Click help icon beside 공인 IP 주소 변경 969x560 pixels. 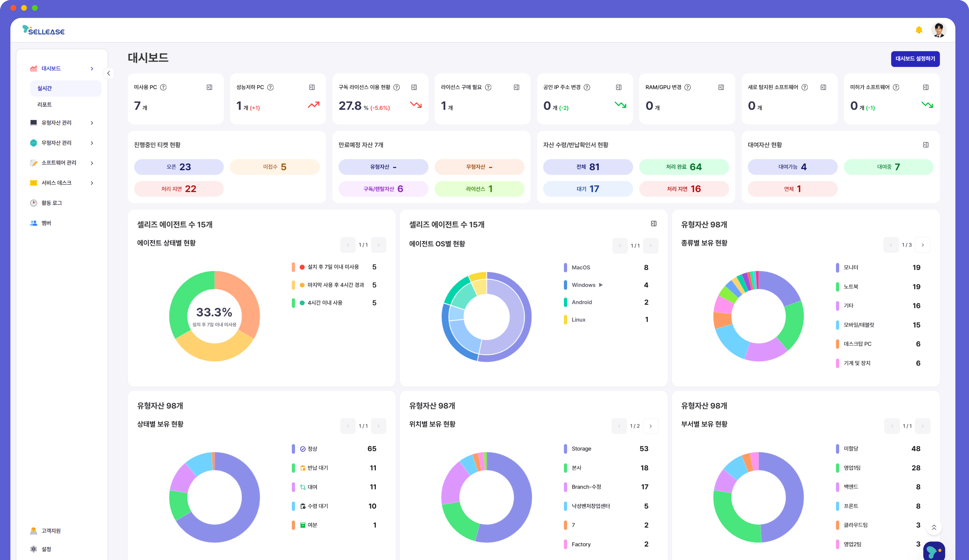pyautogui.click(x=587, y=87)
